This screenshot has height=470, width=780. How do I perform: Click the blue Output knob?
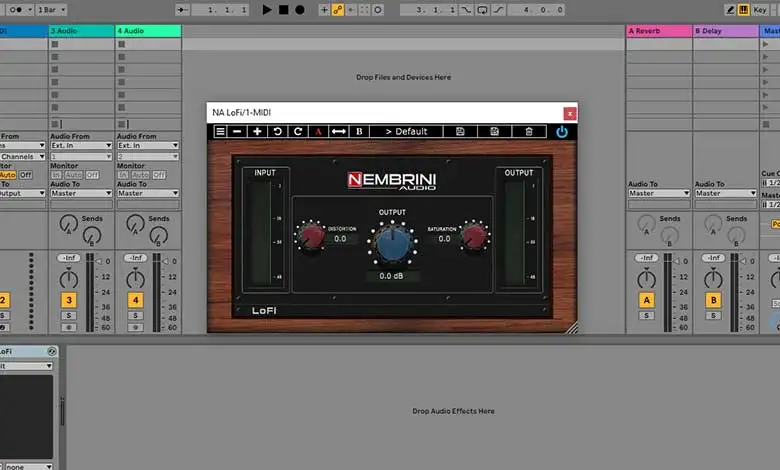[x=393, y=243]
